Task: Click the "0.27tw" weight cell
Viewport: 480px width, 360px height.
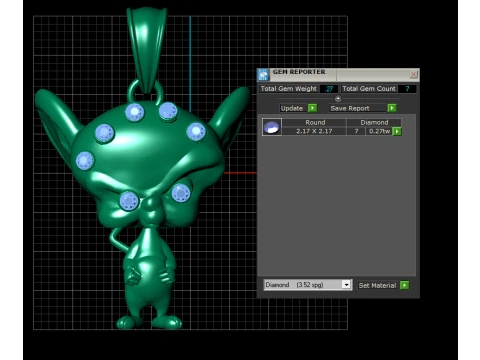Action: [379, 131]
